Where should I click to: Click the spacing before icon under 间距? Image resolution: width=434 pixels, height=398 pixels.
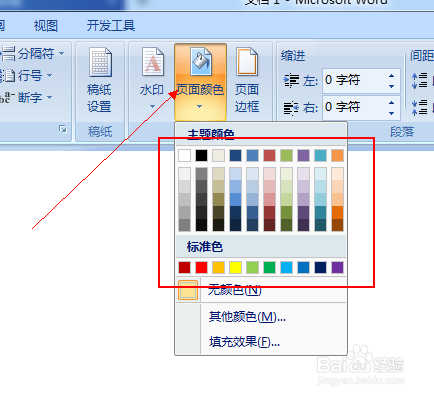(419, 80)
